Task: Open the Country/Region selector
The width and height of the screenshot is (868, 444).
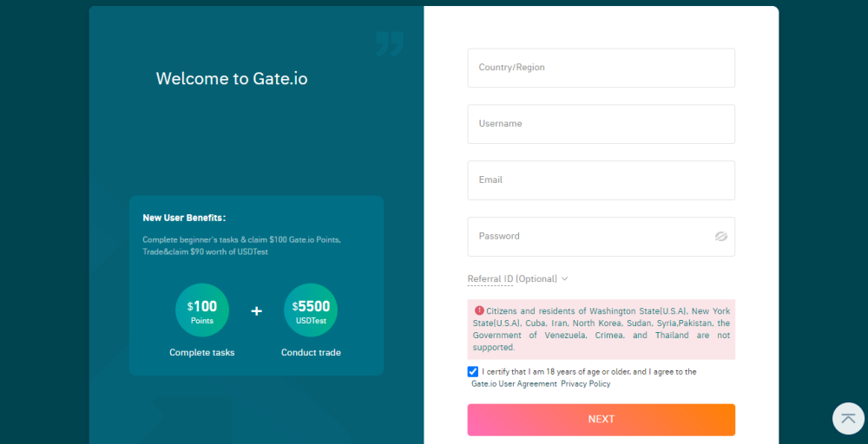Action: (x=601, y=68)
